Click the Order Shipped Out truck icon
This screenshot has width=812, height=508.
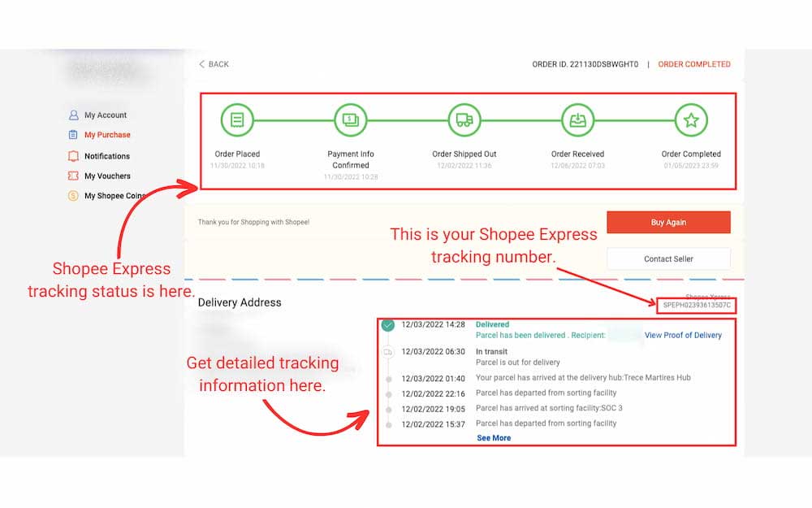coord(464,120)
